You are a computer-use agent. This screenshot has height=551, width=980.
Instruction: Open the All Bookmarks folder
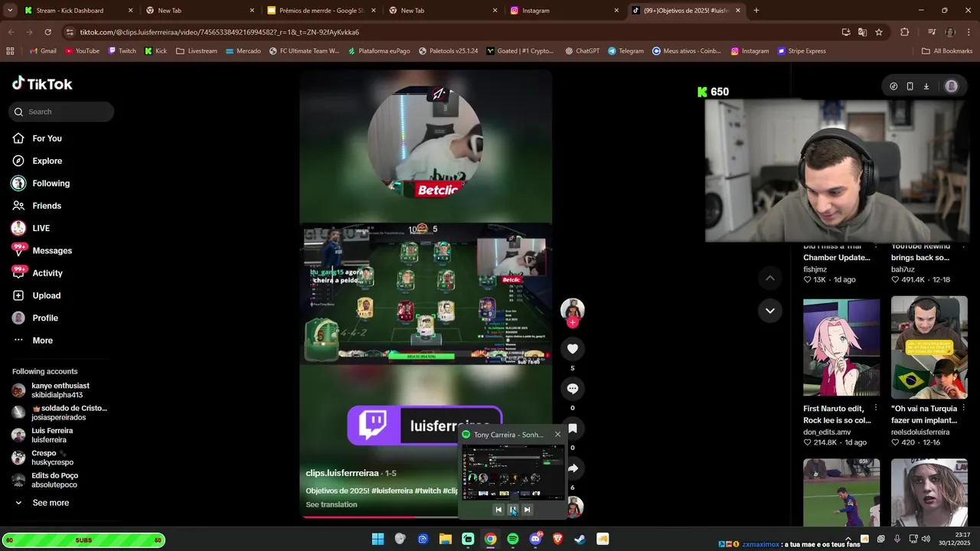coord(947,51)
